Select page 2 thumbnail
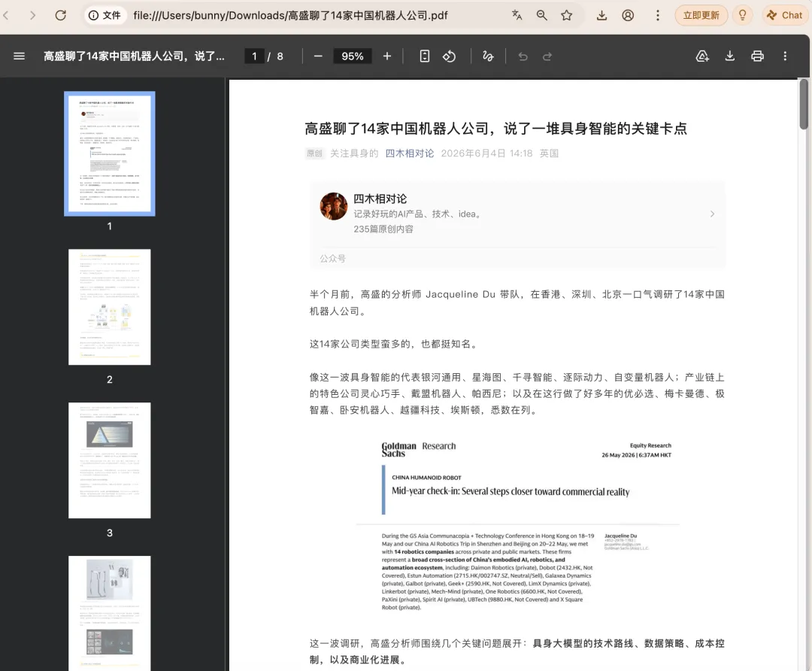 click(x=109, y=307)
